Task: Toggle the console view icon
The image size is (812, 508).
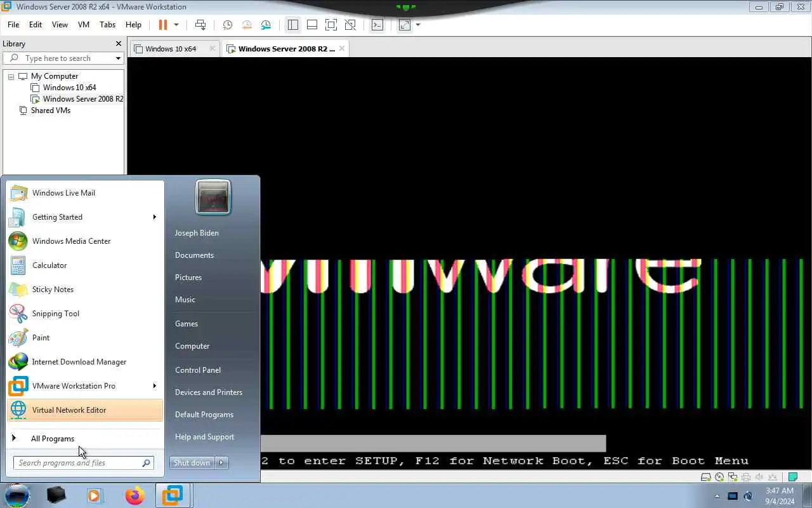Action: (377, 25)
